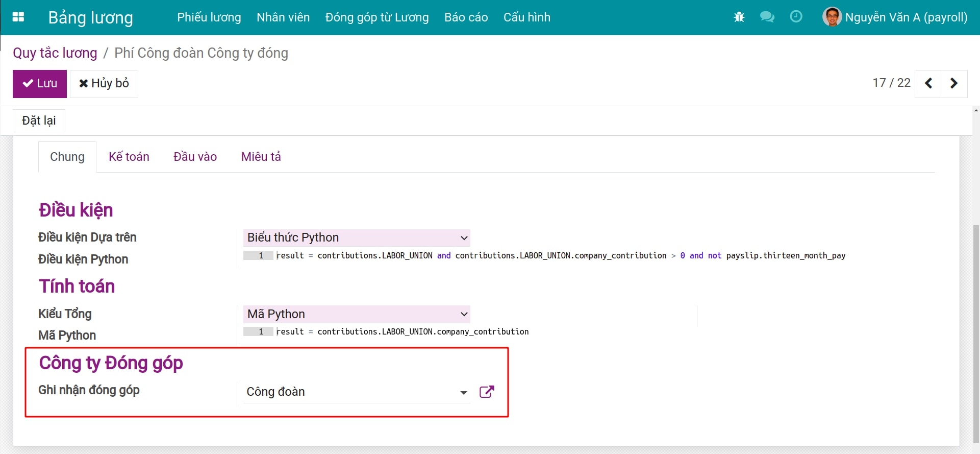Click the bug debug tools icon

point(739,17)
